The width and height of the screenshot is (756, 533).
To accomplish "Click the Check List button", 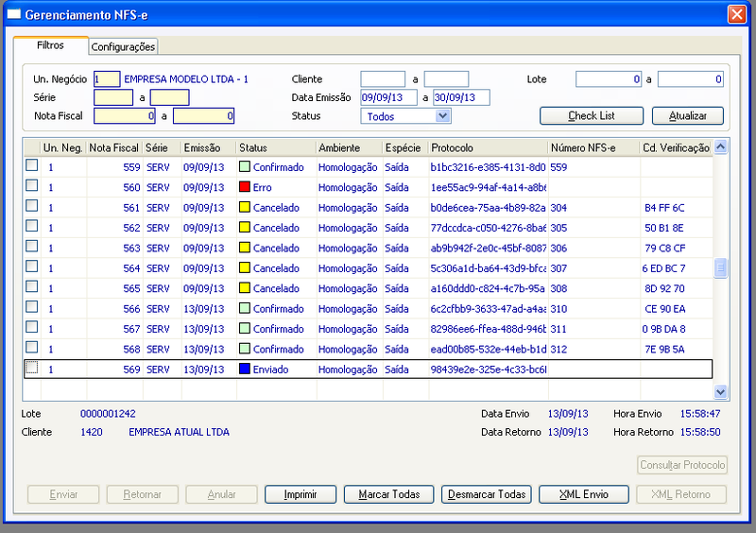I will (592, 116).
